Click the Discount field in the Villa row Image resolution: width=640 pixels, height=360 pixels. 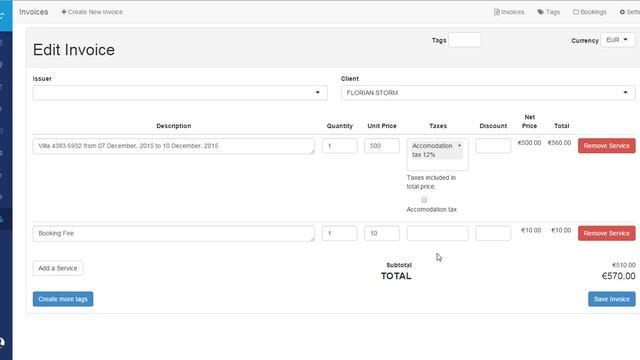pos(493,146)
